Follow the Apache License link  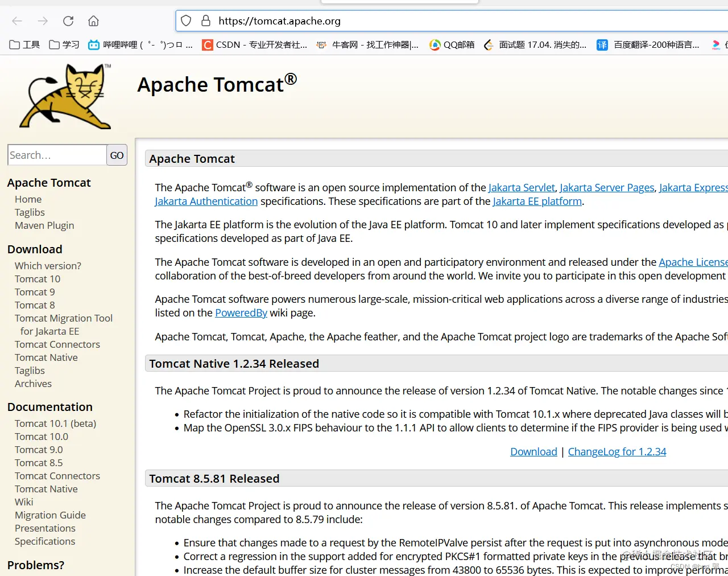click(x=693, y=262)
